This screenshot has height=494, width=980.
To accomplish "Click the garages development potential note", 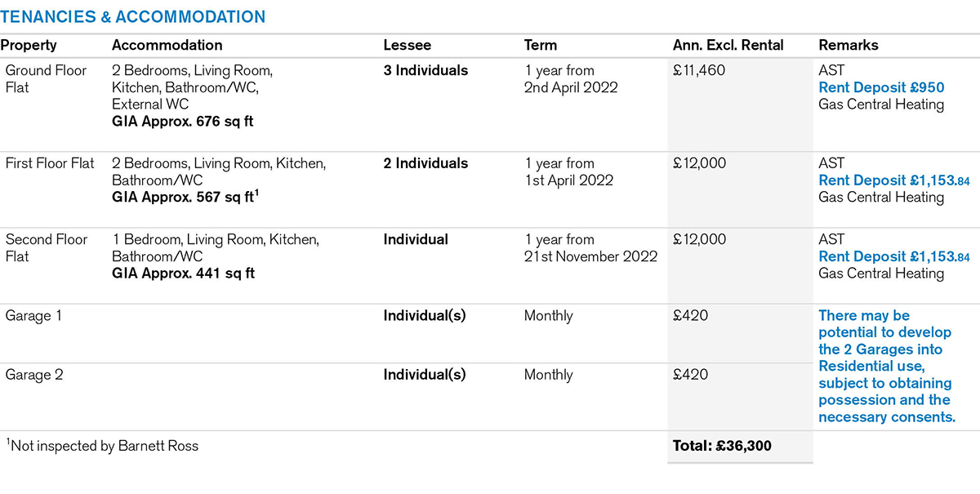I will point(885,366).
